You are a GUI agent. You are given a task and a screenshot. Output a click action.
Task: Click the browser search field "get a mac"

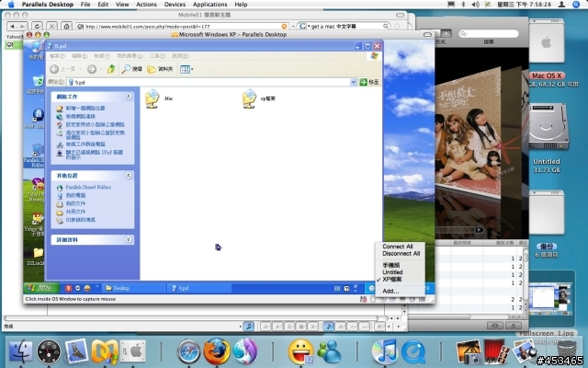[x=345, y=27]
